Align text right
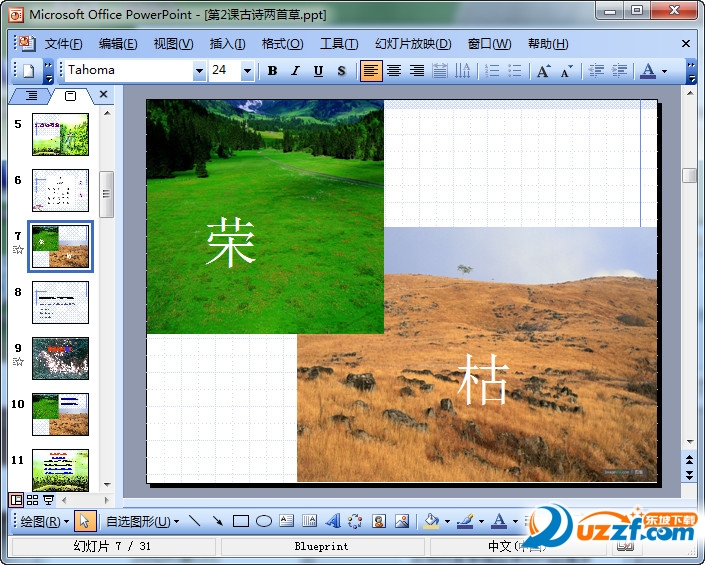 417,71
